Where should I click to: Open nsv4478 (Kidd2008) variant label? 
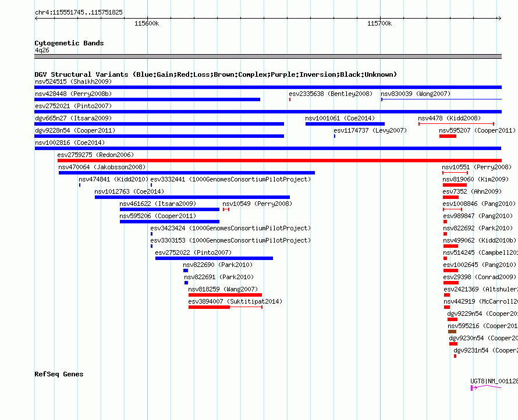coord(449,118)
